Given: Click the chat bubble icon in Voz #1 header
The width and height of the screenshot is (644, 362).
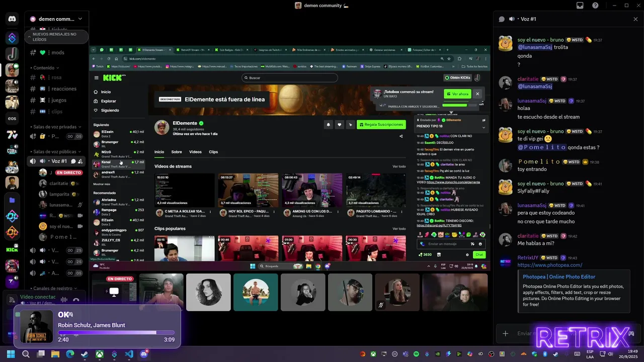Looking at the screenshot, I should (502, 19).
